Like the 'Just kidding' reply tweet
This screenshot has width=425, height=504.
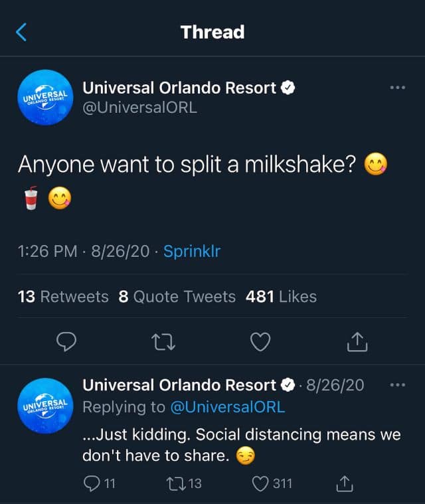tap(272, 483)
